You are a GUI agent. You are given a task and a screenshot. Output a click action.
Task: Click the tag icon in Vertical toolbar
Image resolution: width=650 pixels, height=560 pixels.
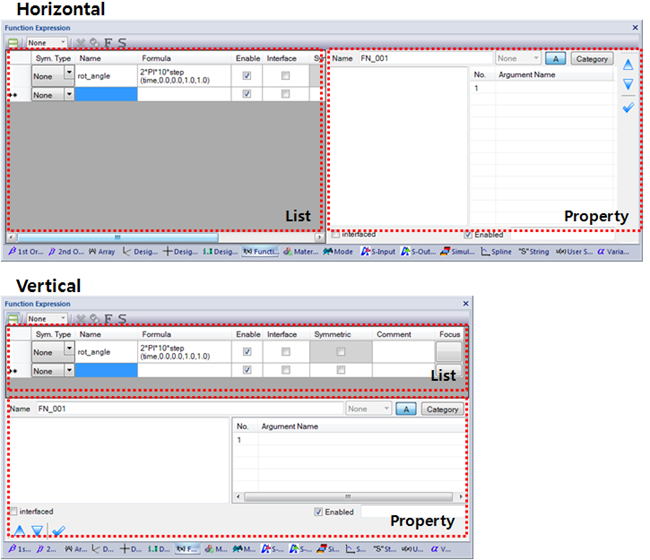click(95, 319)
